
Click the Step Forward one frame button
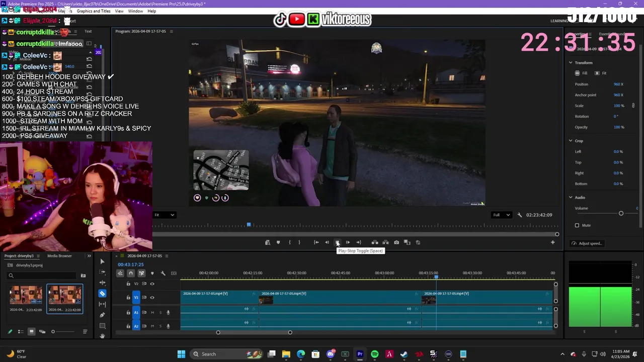(348, 242)
